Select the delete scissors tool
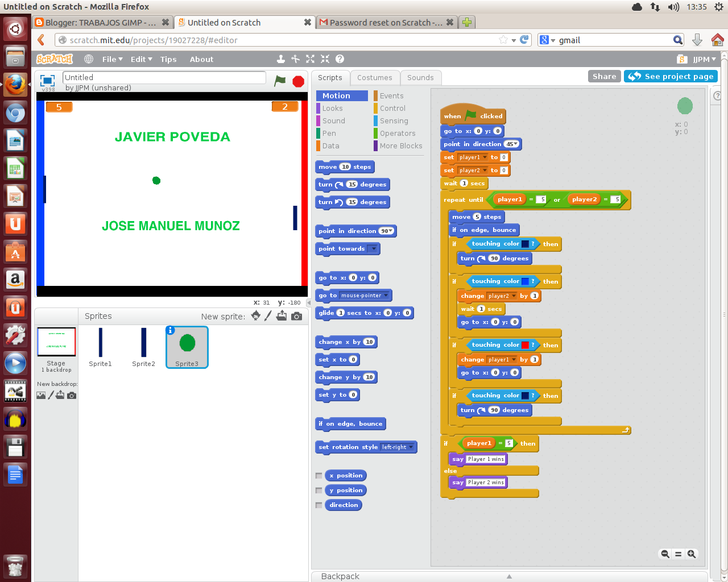 click(x=295, y=59)
